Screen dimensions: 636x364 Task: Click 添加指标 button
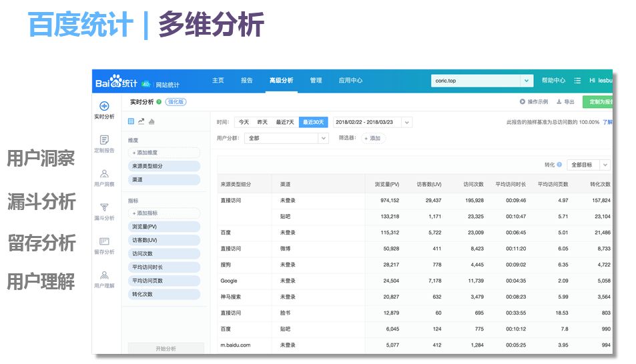click(x=164, y=213)
